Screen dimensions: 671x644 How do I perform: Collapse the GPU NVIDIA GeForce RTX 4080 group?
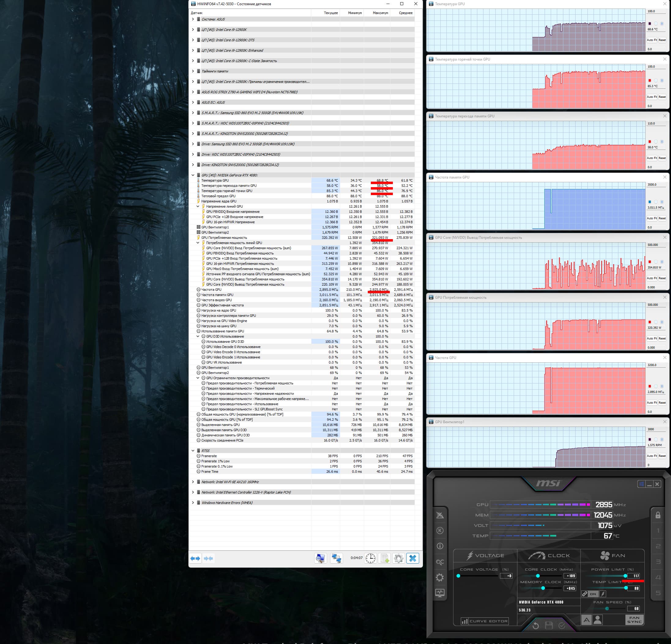[193, 175]
